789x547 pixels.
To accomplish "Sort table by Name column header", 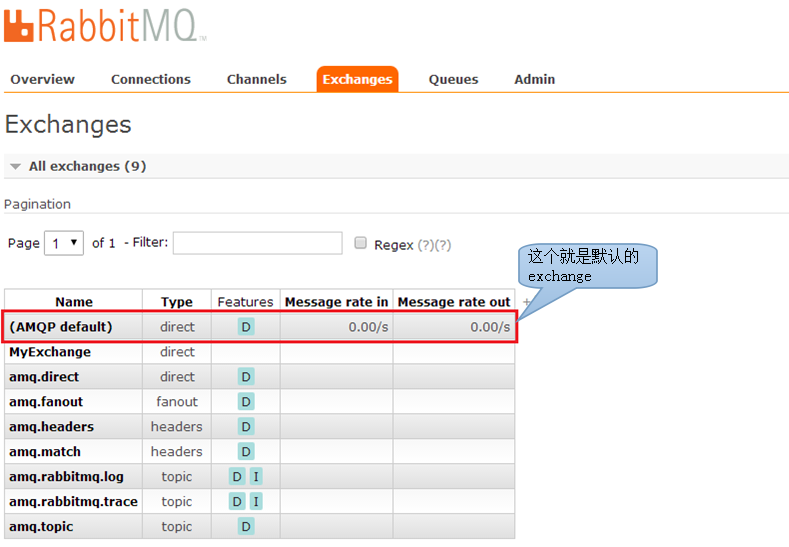I will [74, 301].
